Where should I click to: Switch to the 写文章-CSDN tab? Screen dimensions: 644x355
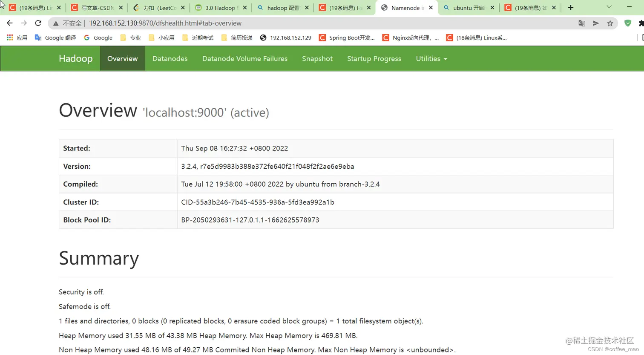pyautogui.click(x=97, y=8)
